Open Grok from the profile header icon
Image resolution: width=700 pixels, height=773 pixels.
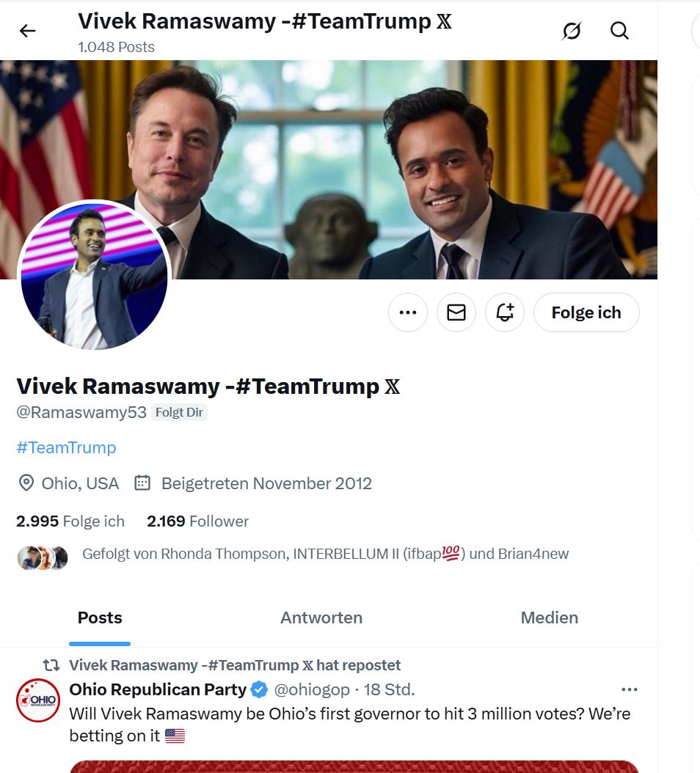pos(572,31)
